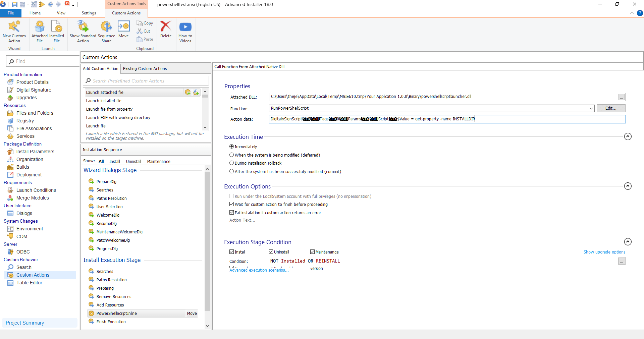Open the Settings ribbon tab
The width and height of the screenshot is (644, 339).
click(x=88, y=13)
